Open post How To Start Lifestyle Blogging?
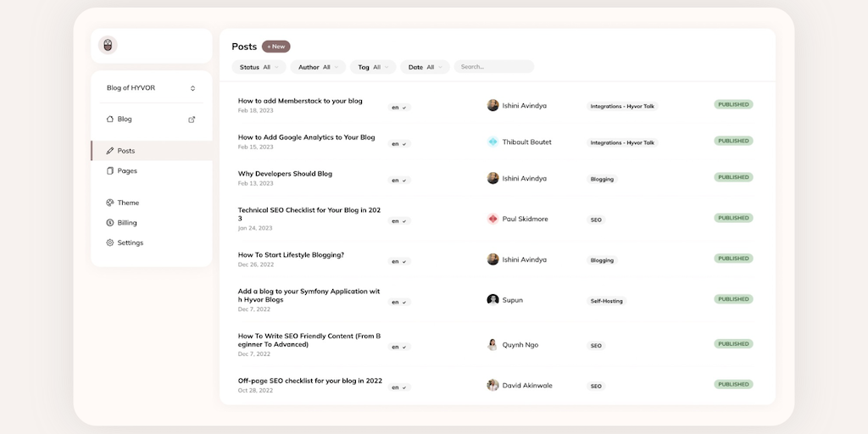Image resolution: width=868 pixels, height=434 pixels. (x=292, y=255)
